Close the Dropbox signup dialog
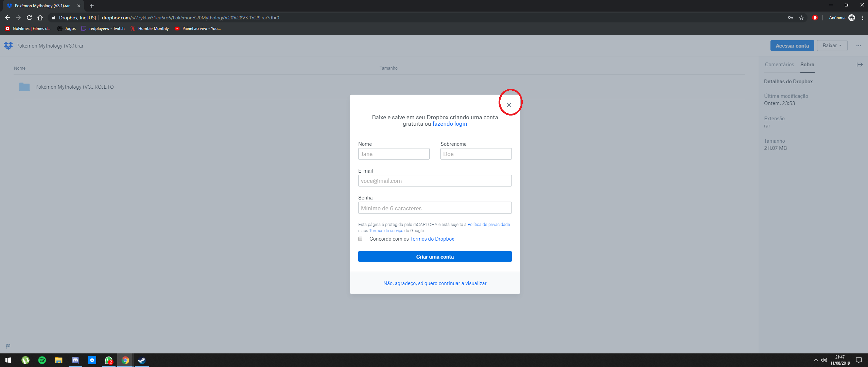 (x=509, y=105)
